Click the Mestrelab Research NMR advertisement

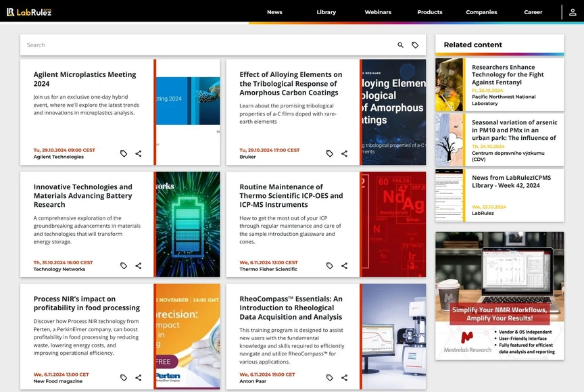click(x=500, y=295)
